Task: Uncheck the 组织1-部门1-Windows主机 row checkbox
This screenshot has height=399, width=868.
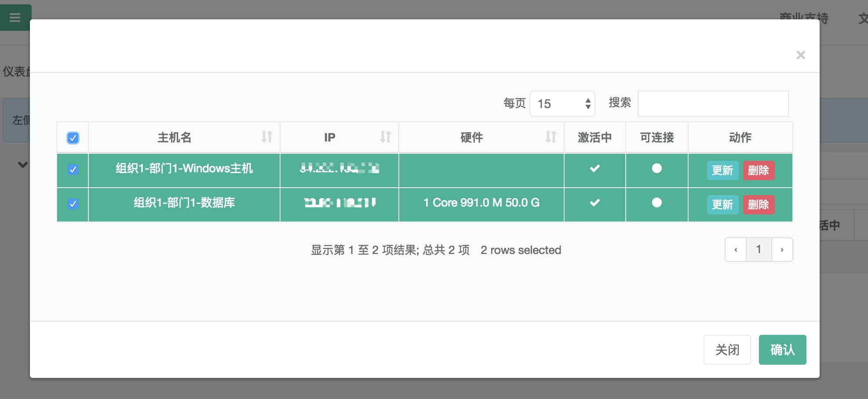Action: 73,170
